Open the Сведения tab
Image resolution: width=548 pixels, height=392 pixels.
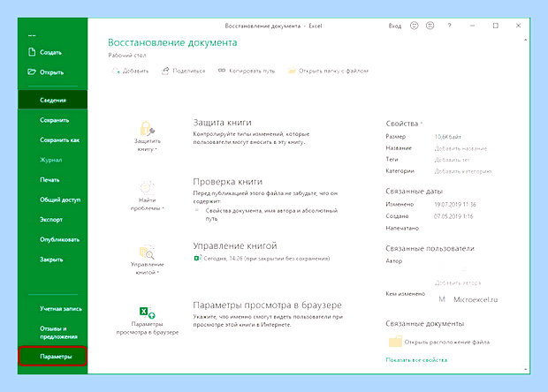[53, 100]
